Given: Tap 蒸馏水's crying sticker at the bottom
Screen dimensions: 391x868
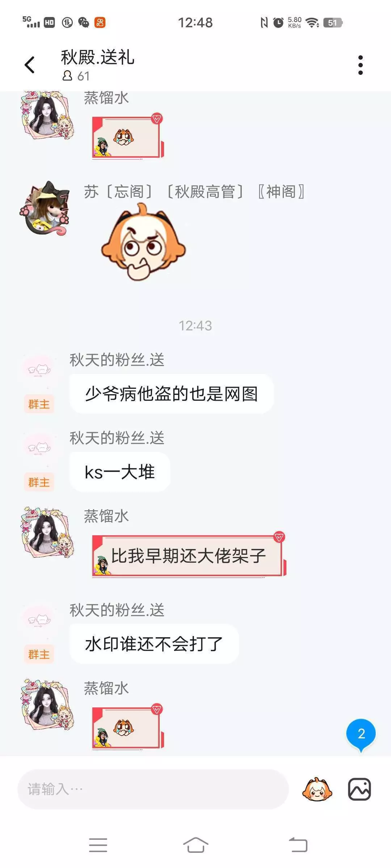Looking at the screenshot, I should (x=128, y=727).
